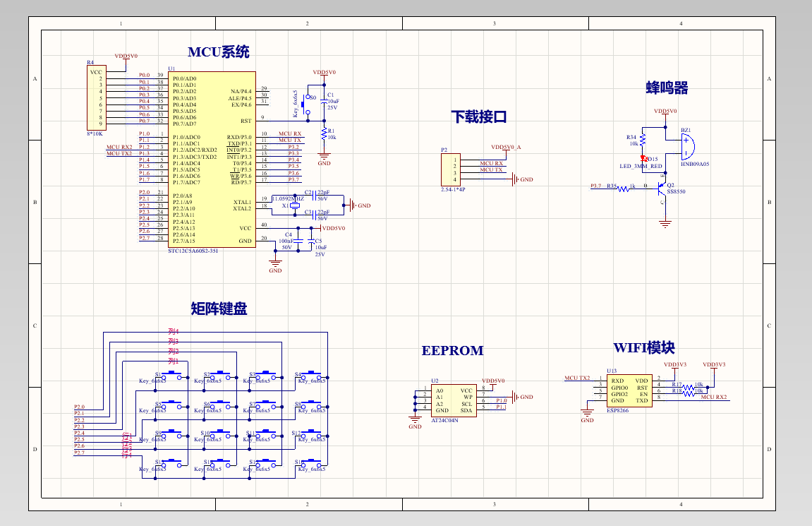Click the 矩阵键盘 section title
812x526 pixels.
pyautogui.click(x=219, y=309)
